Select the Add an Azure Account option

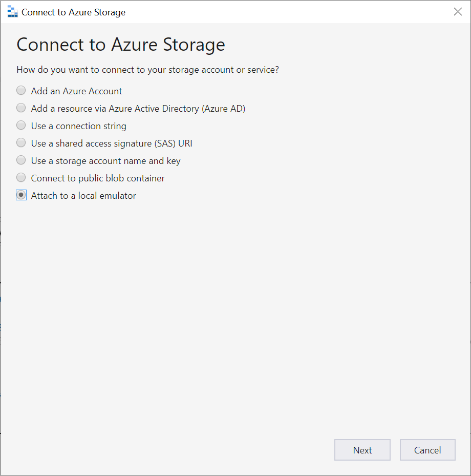(21, 90)
